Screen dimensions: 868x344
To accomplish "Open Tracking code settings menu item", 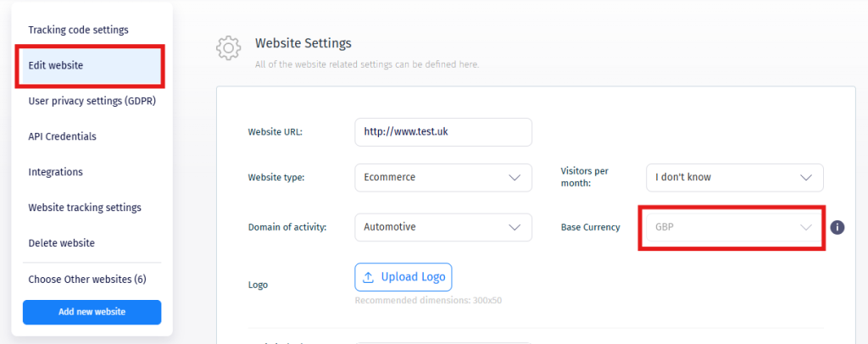I will coord(78,30).
